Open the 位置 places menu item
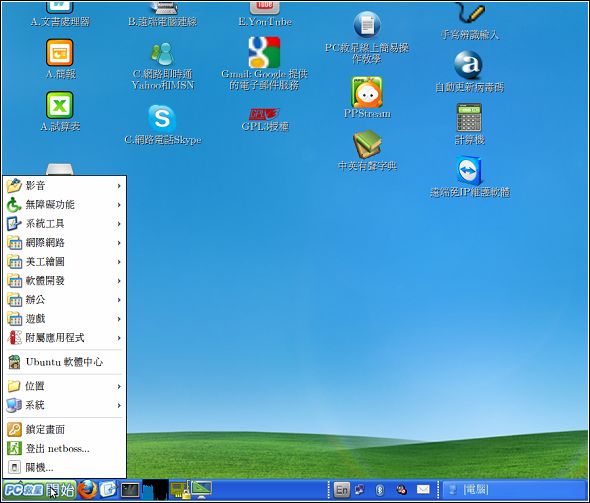Screen dimensions: 590x503 64,386
